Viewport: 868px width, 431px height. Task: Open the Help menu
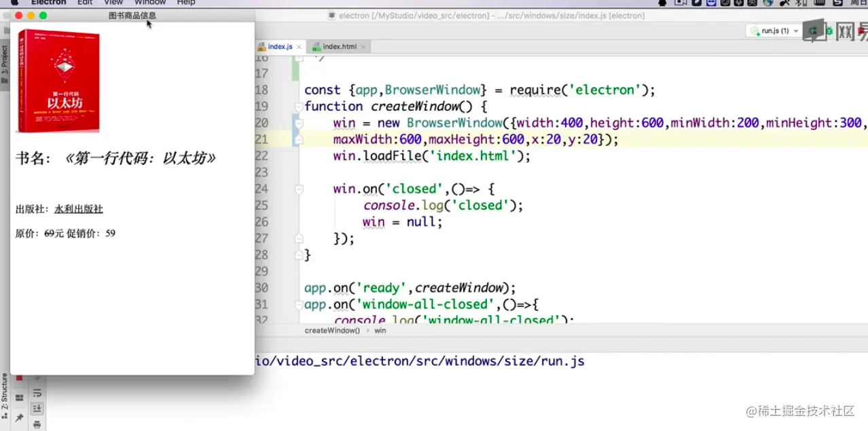click(x=186, y=3)
